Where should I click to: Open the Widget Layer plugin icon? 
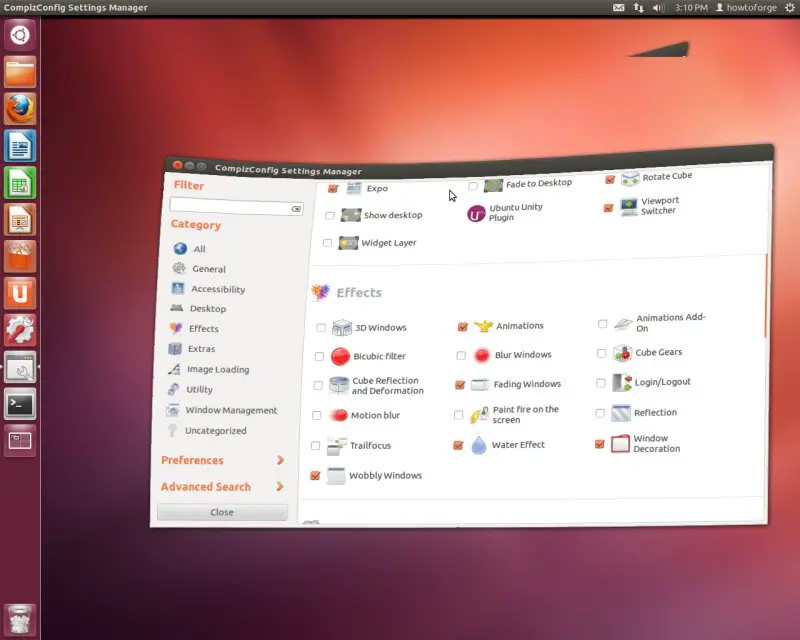click(x=348, y=242)
